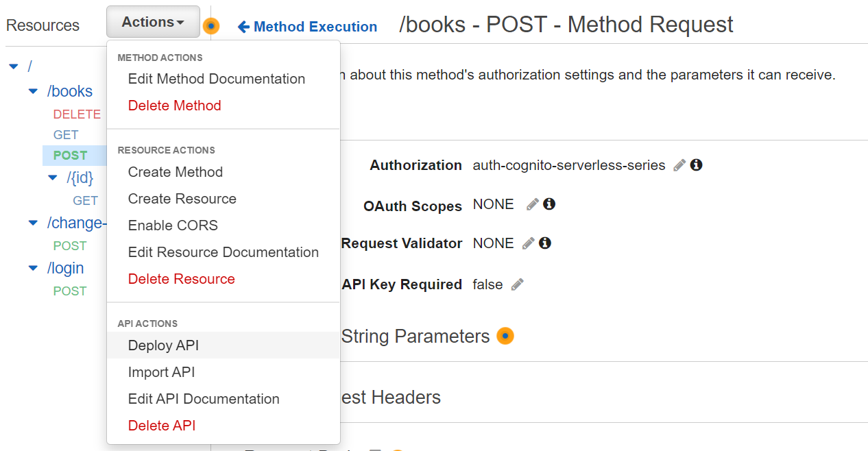The image size is (868, 451).
Task: Select POST method under /login
Action: pos(70,291)
